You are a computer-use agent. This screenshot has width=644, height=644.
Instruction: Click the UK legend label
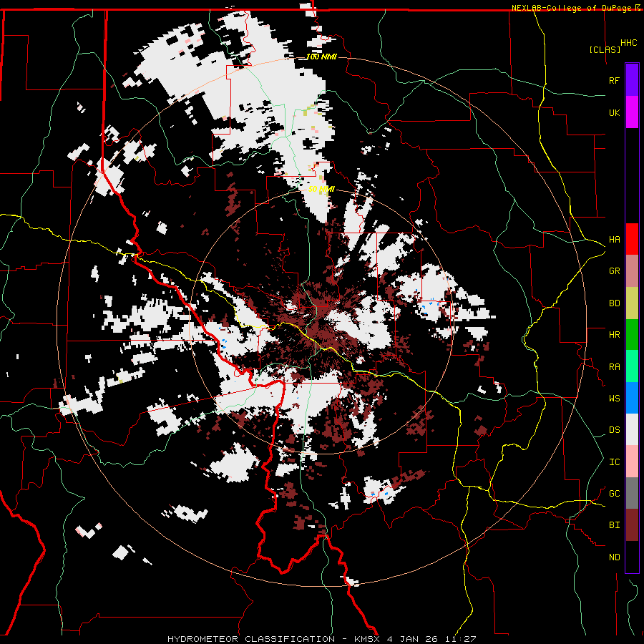tap(614, 112)
